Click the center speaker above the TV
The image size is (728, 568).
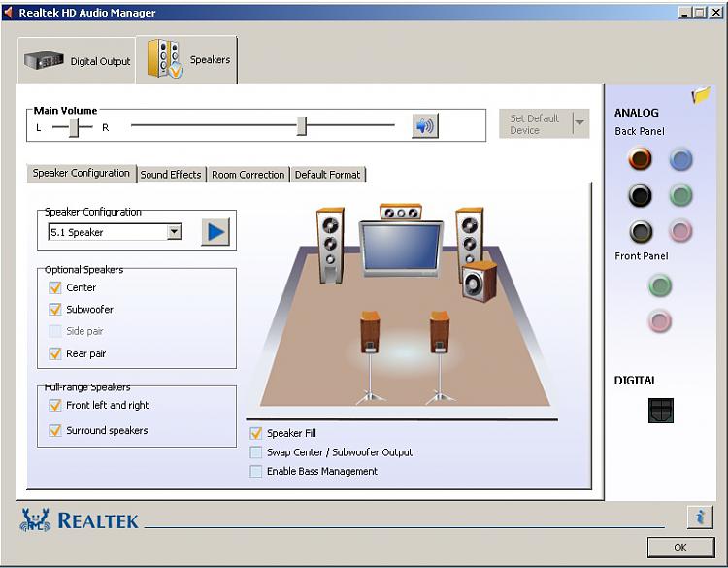click(x=401, y=212)
